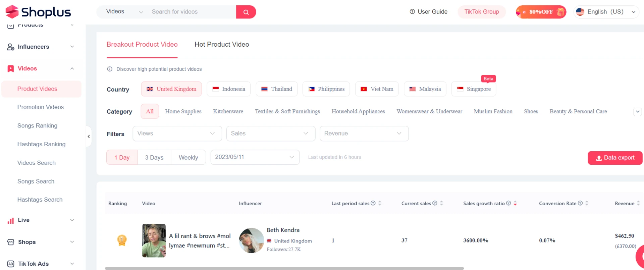644x270 pixels.
Task: Switch to Hot Product Video tab
Action: (222, 45)
